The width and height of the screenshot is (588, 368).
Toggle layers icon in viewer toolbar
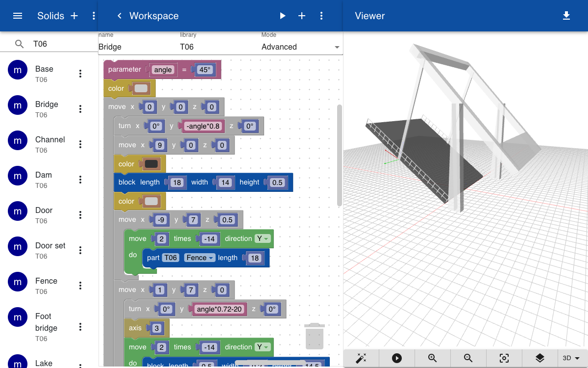coord(540,358)
